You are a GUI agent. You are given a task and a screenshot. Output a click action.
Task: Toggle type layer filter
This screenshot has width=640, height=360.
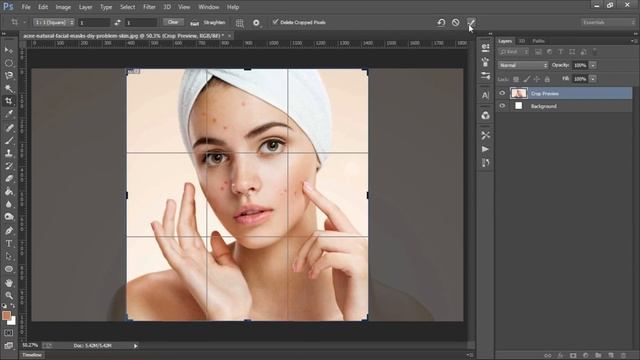[560, 52]
